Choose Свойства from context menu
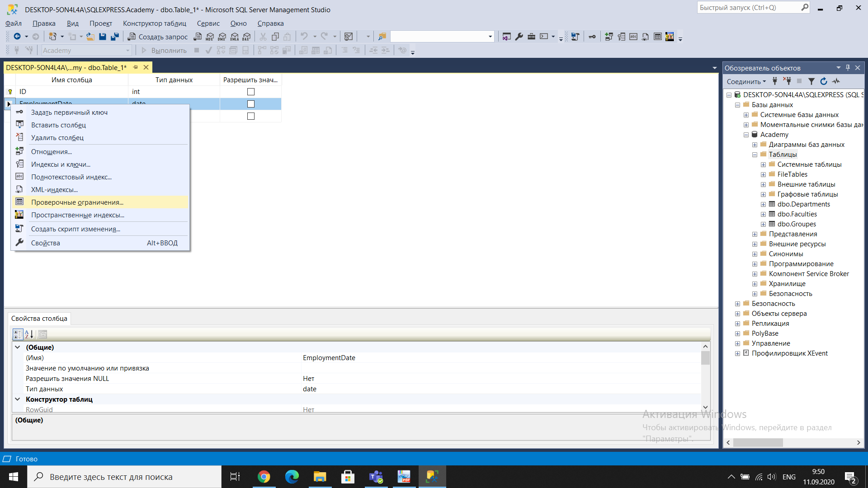Viewport: 868px width, 488px height. click(100, 243)
